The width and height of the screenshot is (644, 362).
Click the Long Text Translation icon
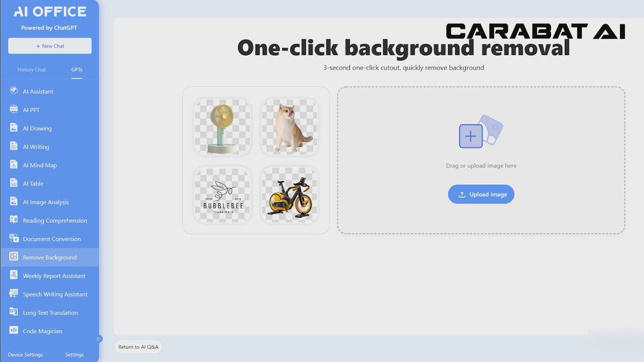13,312
